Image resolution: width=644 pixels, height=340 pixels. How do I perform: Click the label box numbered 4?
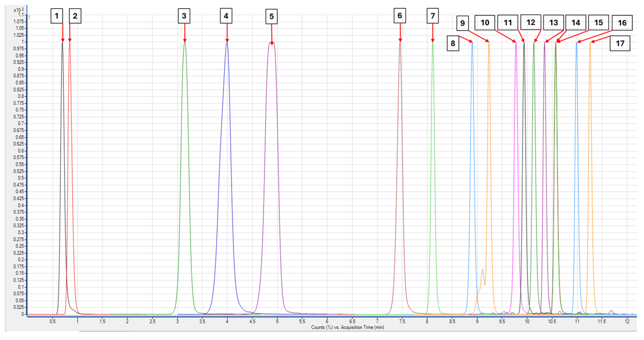pyautogui.click(x=226, y=16)
